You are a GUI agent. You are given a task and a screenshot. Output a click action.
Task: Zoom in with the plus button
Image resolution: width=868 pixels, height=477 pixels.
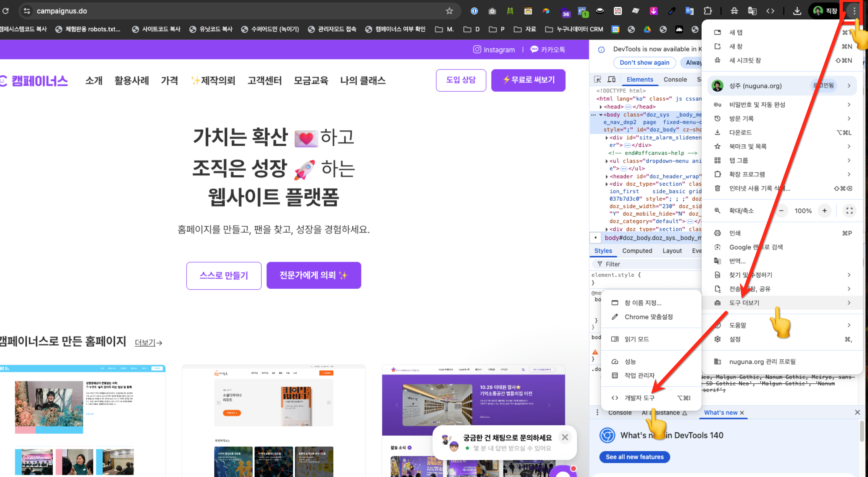(x=825, y=211)
